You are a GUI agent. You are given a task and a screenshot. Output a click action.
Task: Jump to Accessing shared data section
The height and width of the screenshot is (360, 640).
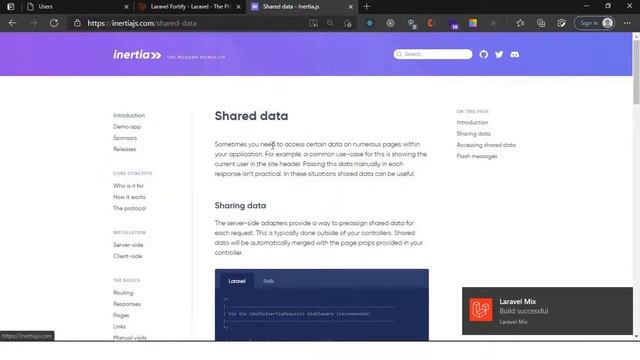[486, 145]
